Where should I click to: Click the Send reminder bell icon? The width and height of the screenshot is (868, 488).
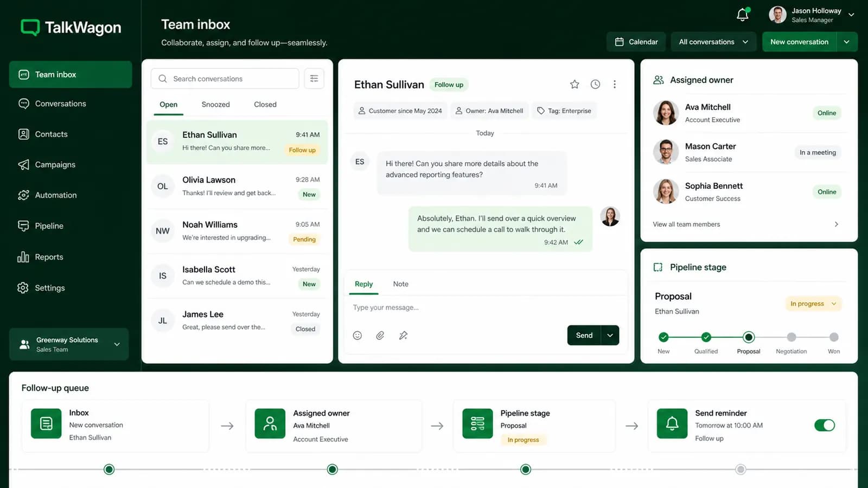pyautogui.click(x=672, y=423)
